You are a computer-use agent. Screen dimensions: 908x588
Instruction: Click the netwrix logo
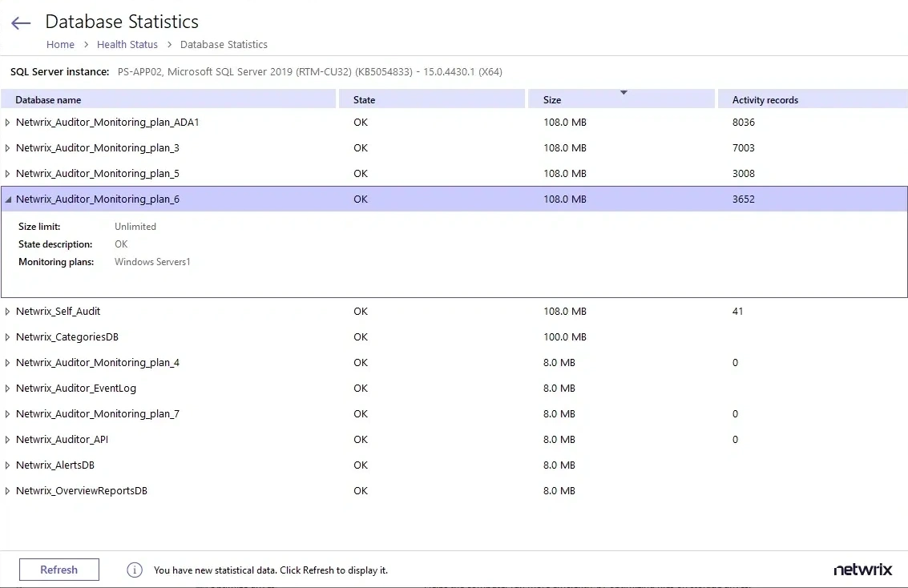click(x=862, y=570)
